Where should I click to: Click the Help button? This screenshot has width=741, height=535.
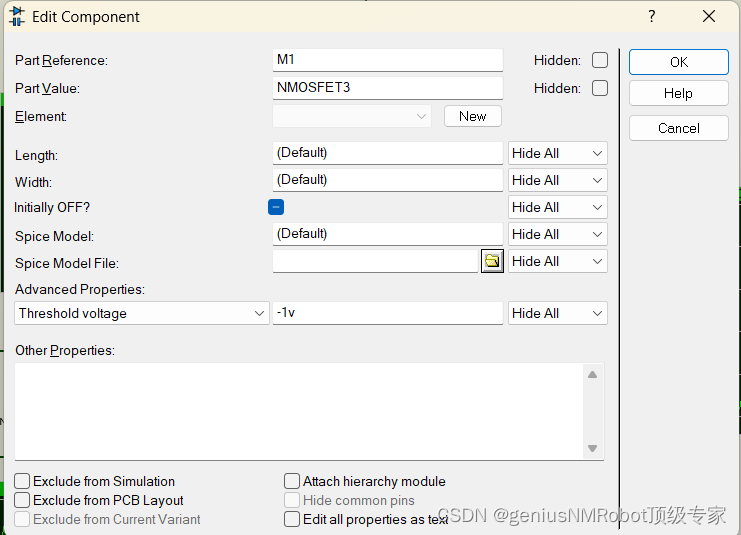[x=679, y=93]
